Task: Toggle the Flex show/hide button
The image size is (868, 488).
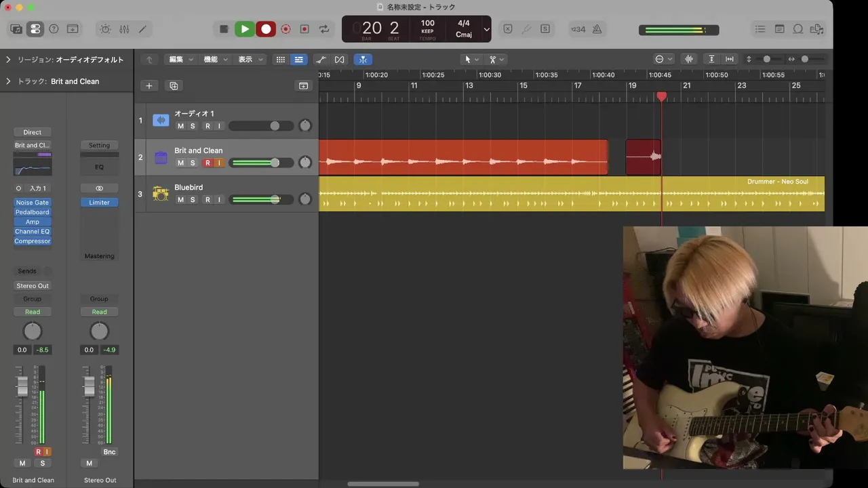Action: (x=340, y=60)
